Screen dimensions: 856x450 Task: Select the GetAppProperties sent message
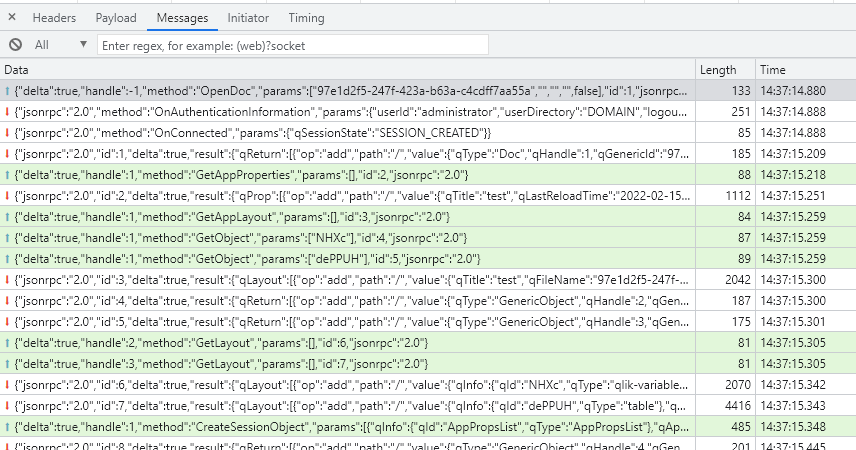point(350,174)
